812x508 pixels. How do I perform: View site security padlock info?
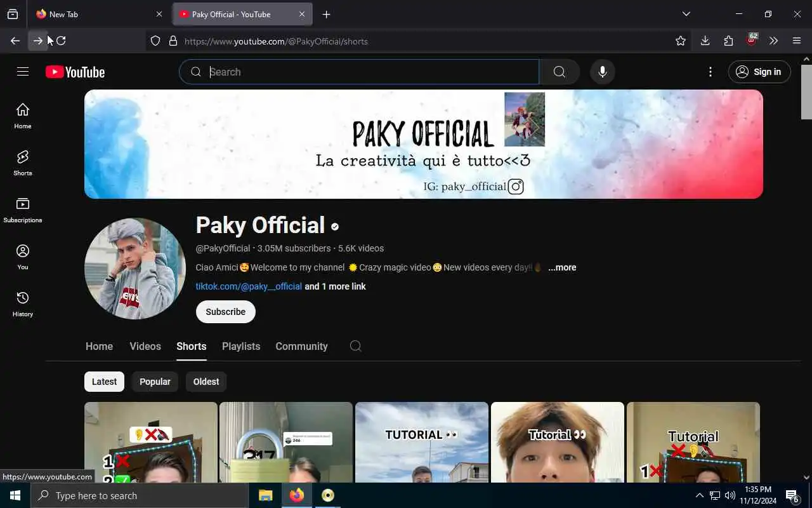[173, 41]
